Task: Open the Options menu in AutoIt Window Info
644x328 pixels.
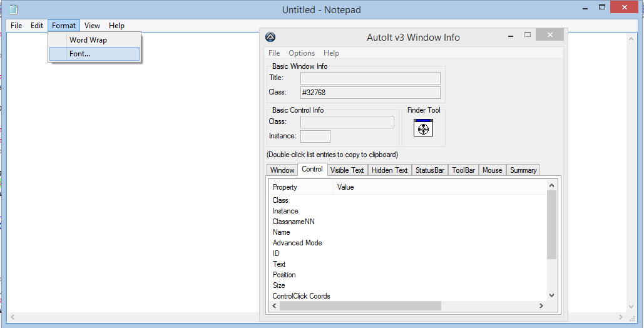Action: click(302, 53)
